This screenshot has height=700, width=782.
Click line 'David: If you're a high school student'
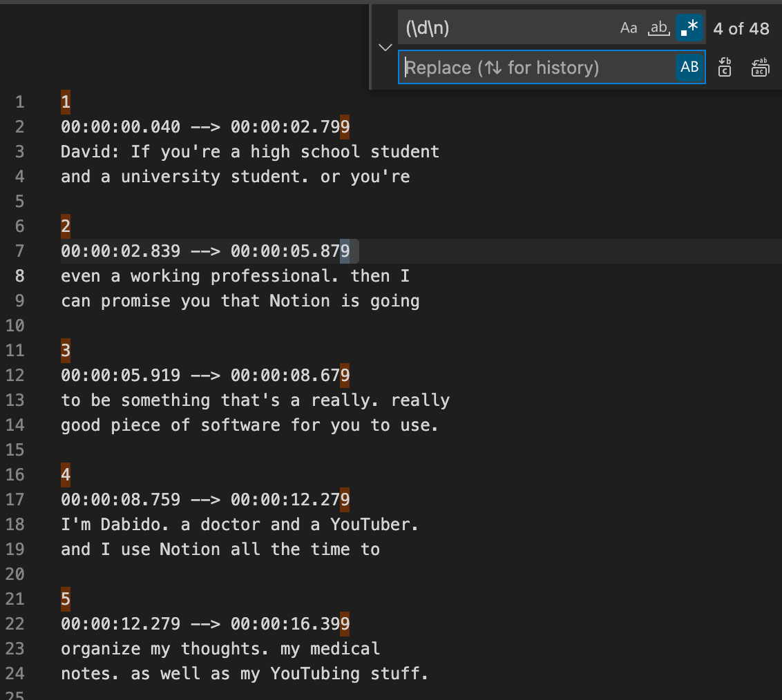[250, 152]
